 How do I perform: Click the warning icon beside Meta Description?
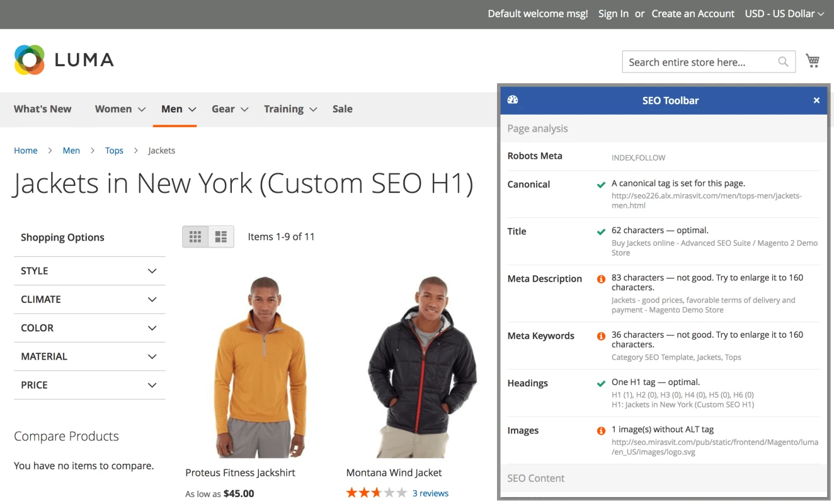coord(600,278)
